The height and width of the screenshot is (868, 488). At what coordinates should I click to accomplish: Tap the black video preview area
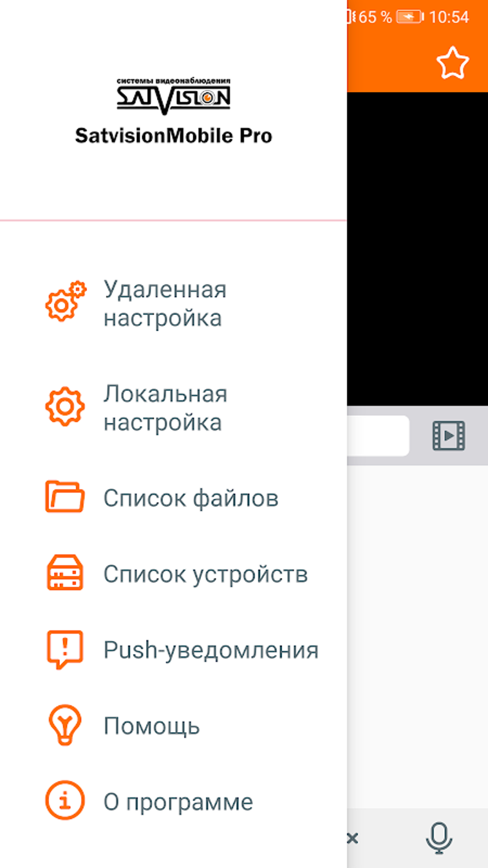(417, 249)
